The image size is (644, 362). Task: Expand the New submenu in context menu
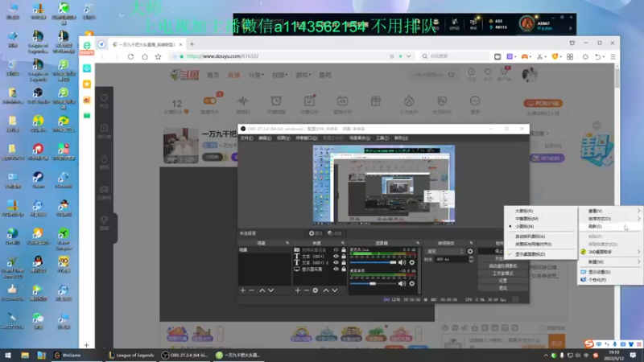coord(610,262)
